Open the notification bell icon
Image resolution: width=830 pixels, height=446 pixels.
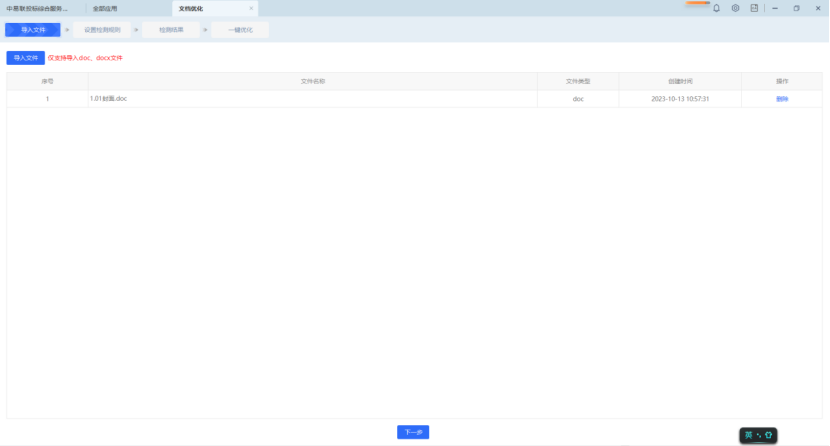click(x=716, y=8)
